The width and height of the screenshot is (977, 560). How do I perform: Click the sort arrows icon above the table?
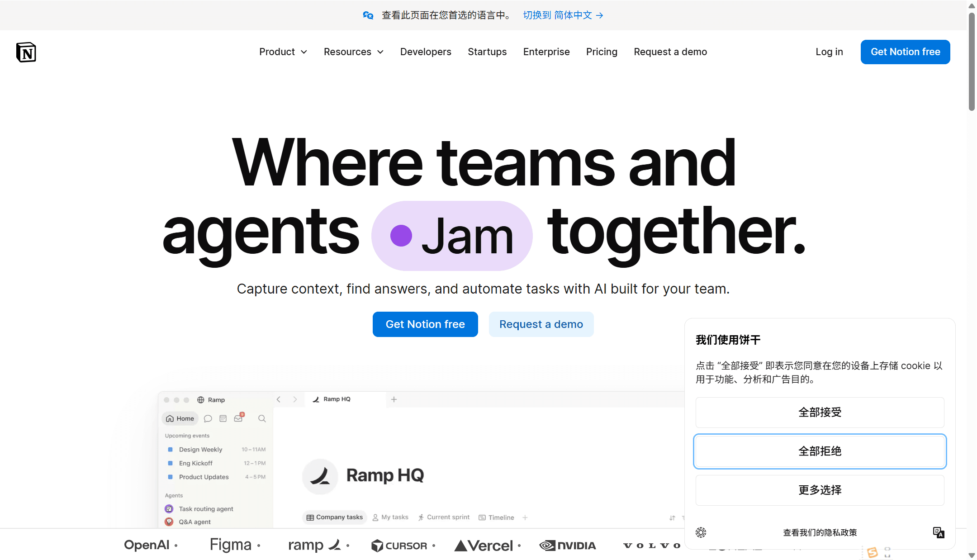point(673,518)
